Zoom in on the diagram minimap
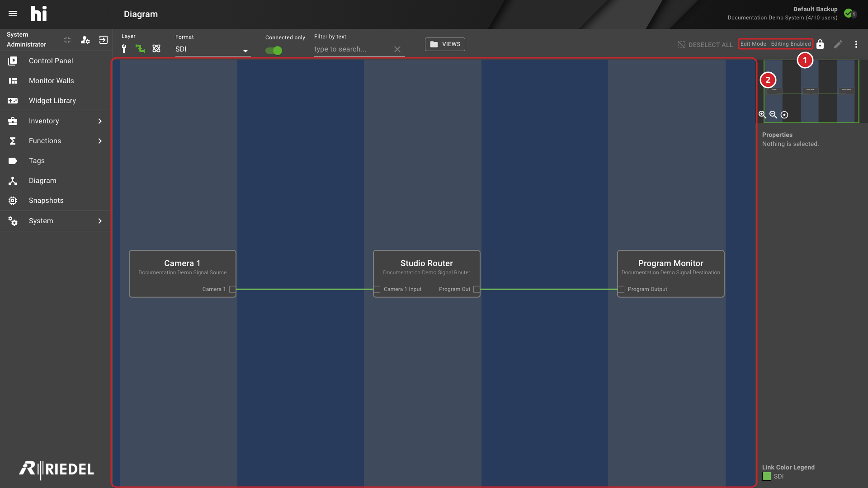 [762, 115]
